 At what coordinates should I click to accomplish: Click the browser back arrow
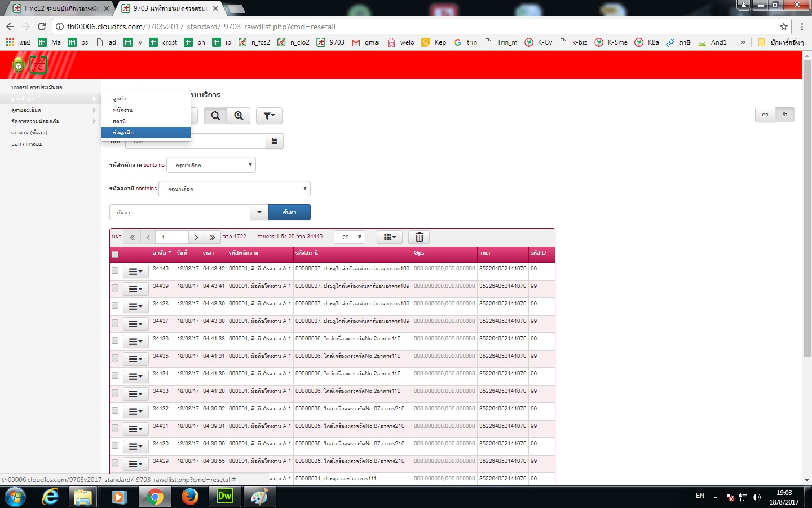(10, 27)
